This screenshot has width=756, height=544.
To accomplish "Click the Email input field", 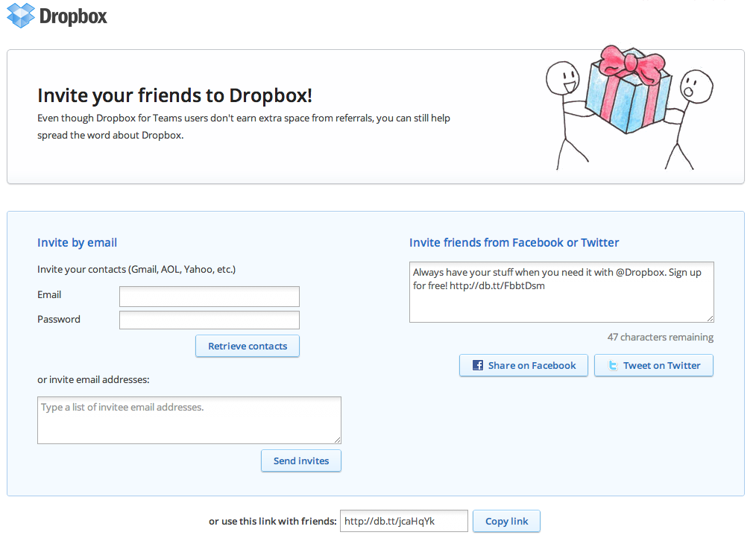I will pos(209,296).
